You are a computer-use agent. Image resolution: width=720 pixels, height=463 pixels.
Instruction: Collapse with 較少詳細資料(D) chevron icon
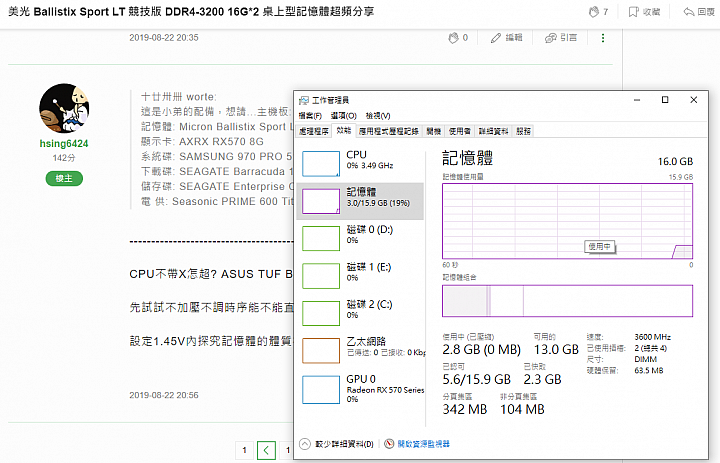(305, 444)
